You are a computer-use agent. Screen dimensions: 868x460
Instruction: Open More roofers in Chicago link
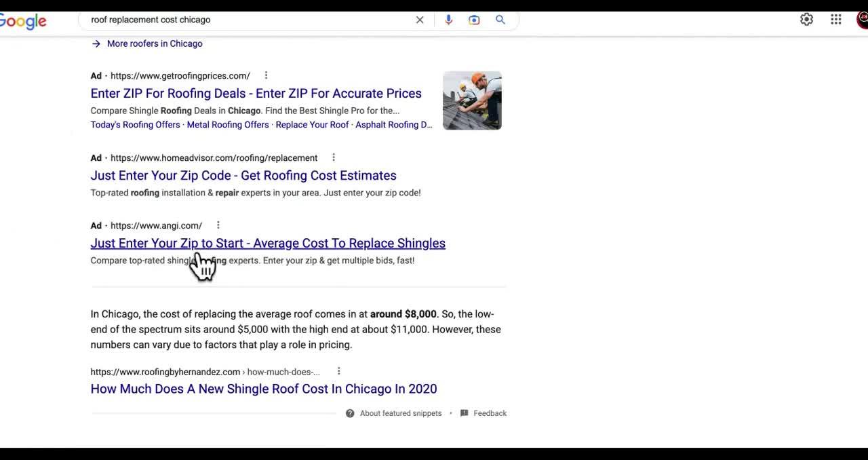point(155,43)
